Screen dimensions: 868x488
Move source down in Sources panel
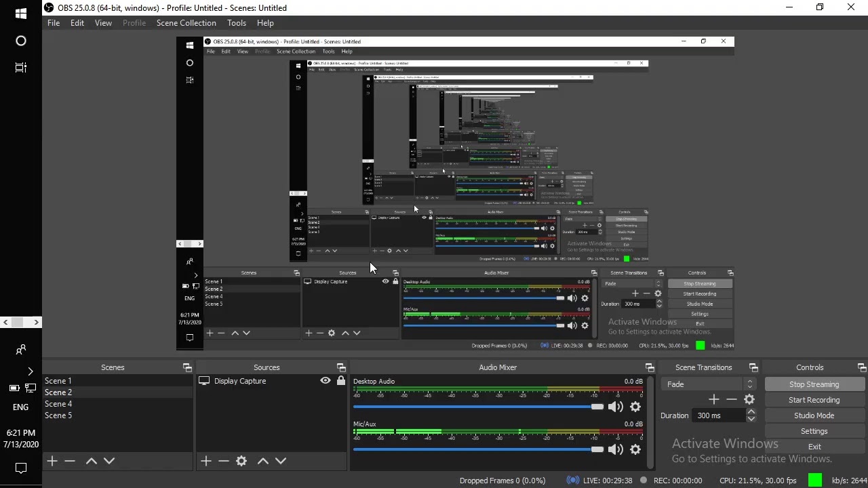[281, 461]
